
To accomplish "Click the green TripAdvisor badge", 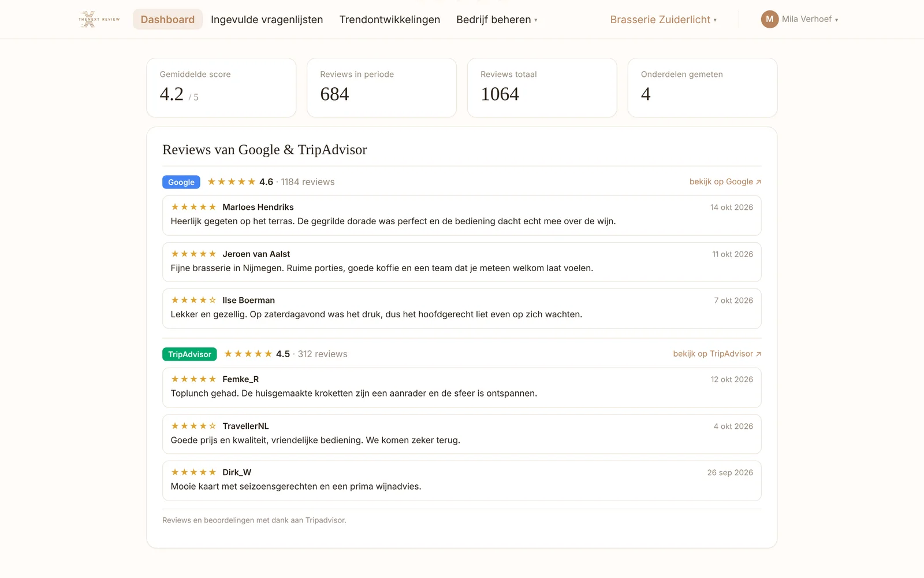I will pos(189,354).
